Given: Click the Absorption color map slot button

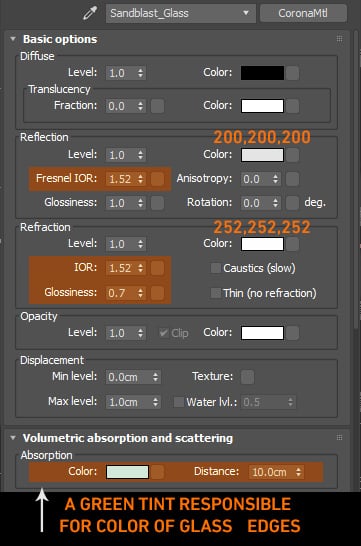Looking at the screenshot, I should point(157,472).
